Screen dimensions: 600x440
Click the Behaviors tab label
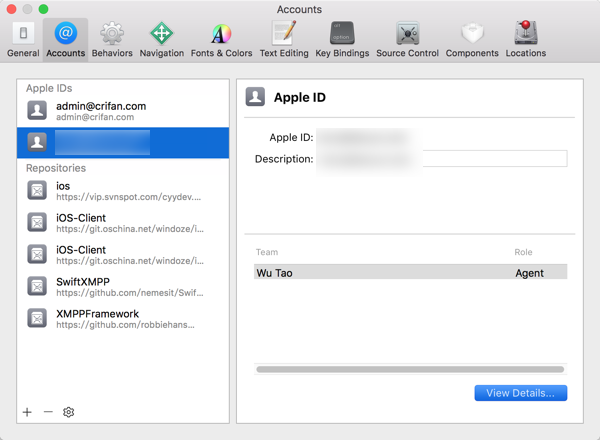pos(112,53)
